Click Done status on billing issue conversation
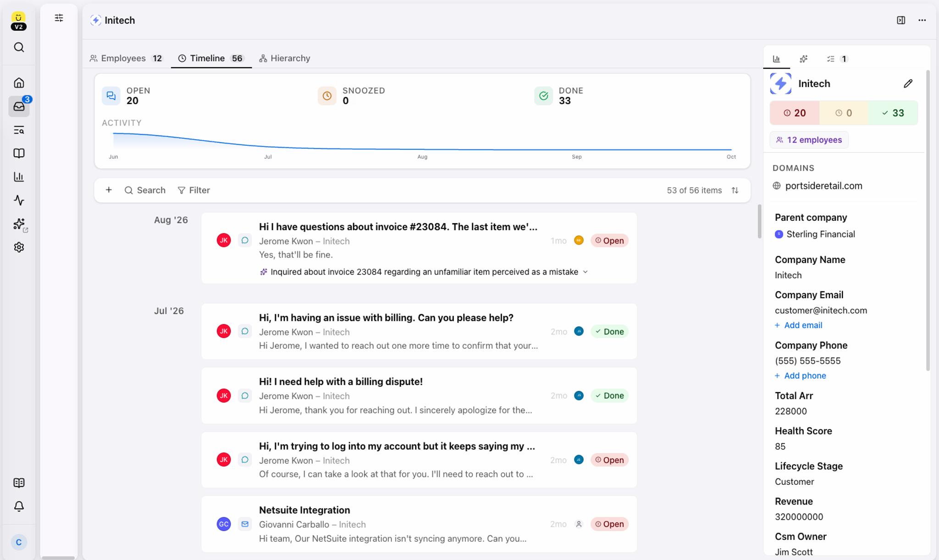Viewport: 939px width, 560px height. pyautogui.click(x=609, y=331)
